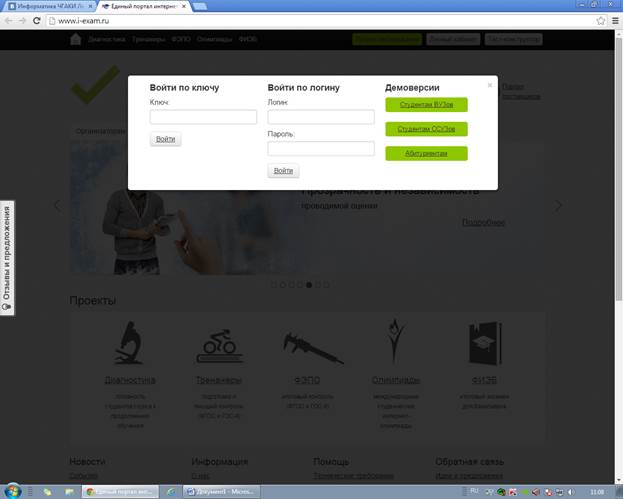Click RU language indicator in tray
This screenshot has width=623, height=499.
click(474, 491)
